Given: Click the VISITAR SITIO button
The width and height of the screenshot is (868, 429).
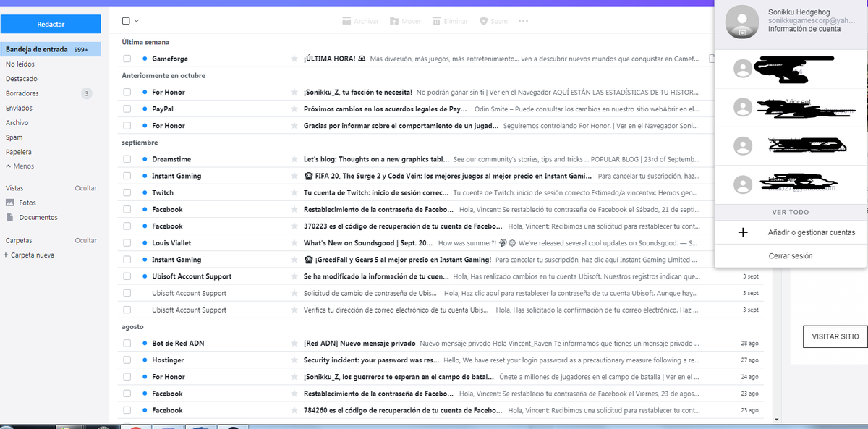Looking at the screenshot, I should coord(835,336).
